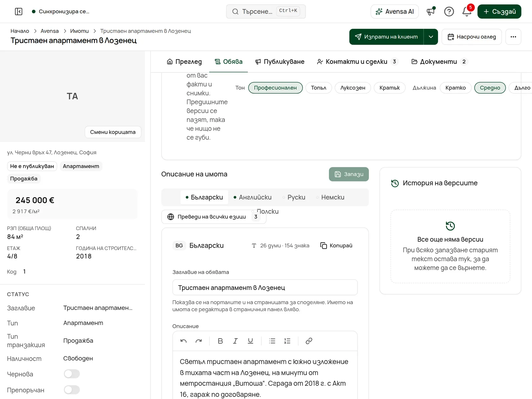Image resolution: width=532 pixels, height=399 pixels.
Task: Select the Руски language tab
Action: [294, 197]
